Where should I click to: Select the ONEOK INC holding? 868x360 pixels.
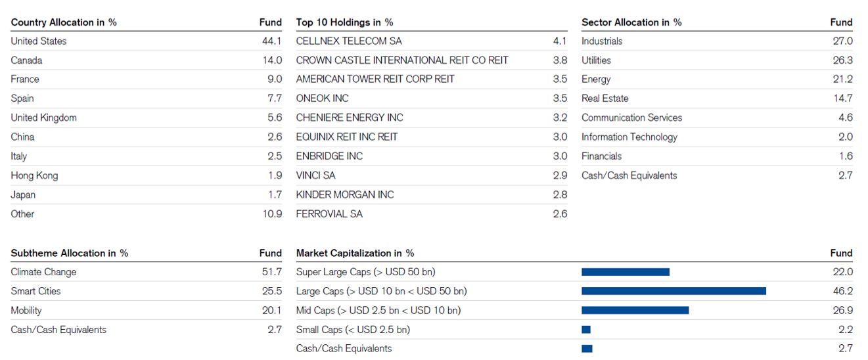(323, 99)
